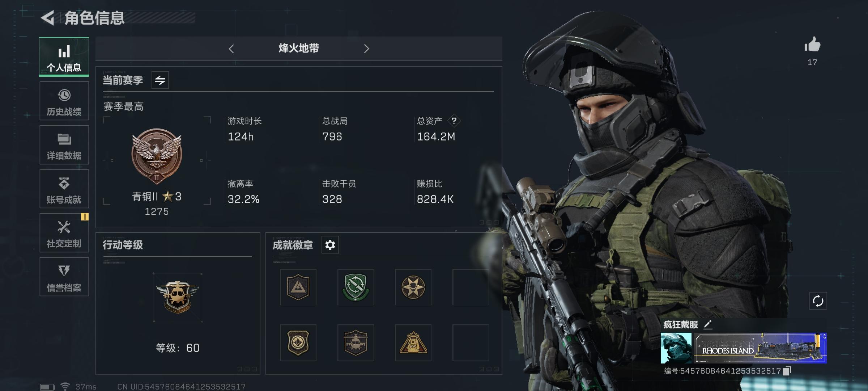The image size is (868, 391).
Task: Copy the player ID number icon
Action: 787,371
